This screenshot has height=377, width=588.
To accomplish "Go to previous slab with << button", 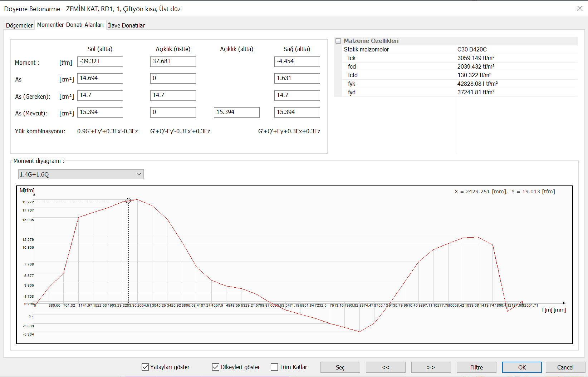I will coord(385,367).
